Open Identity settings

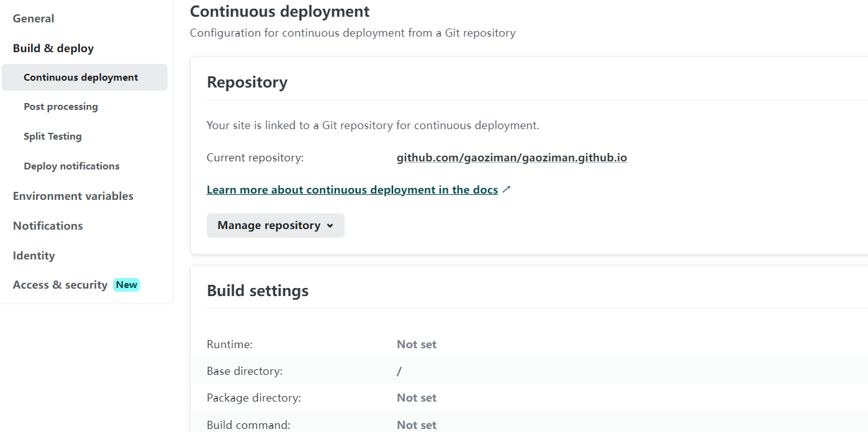[34, 256]
